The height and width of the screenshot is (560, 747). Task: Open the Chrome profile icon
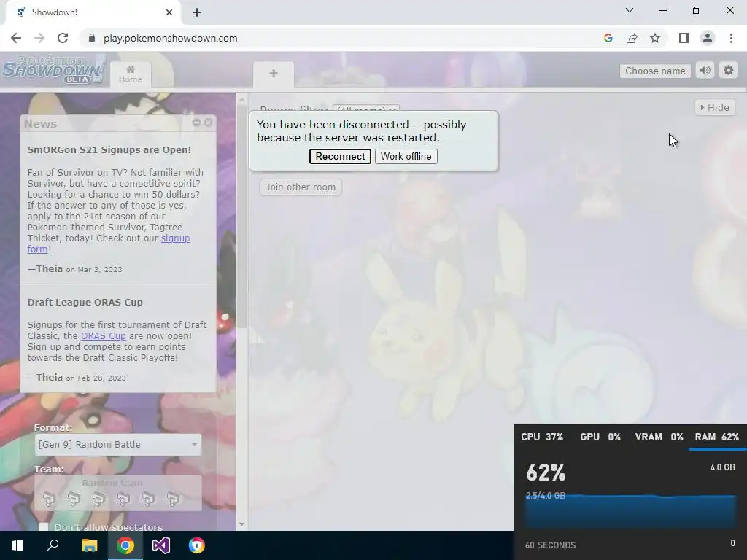(x=708, y=38)
